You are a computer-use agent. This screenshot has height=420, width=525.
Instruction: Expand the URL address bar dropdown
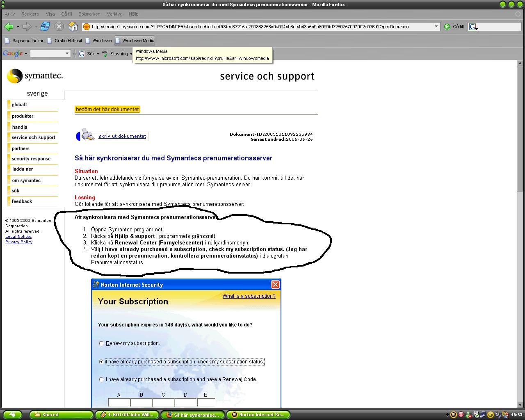[x=436, y=27]
